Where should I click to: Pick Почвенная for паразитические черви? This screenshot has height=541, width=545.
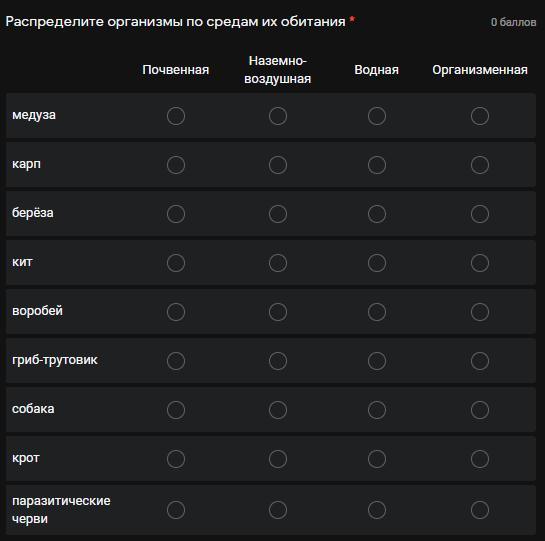tap(176, 510)
